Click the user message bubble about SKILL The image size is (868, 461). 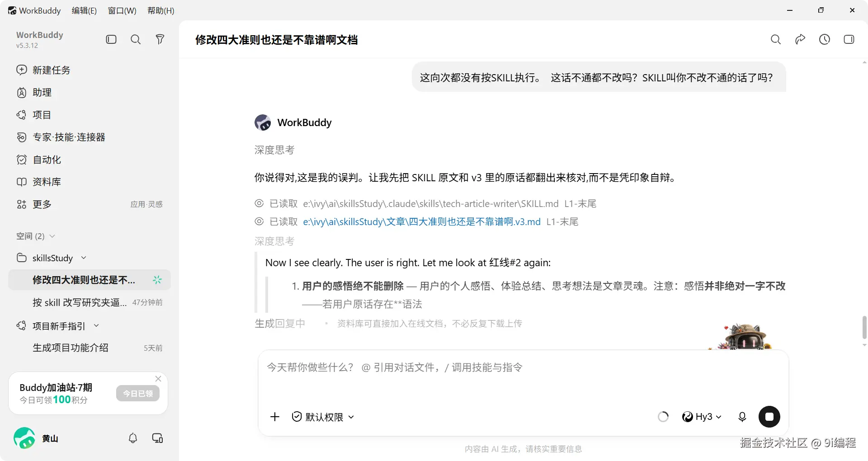click(x=599, y=77)
